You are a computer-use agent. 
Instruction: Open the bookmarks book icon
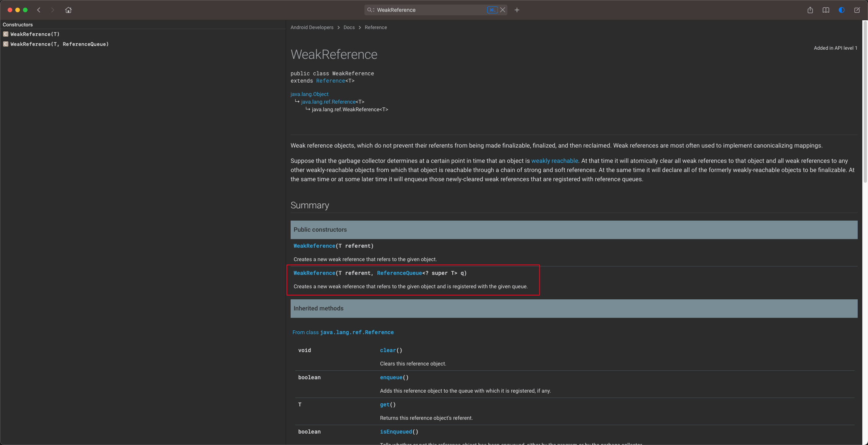pyautogui.click(x=826, y=10)
